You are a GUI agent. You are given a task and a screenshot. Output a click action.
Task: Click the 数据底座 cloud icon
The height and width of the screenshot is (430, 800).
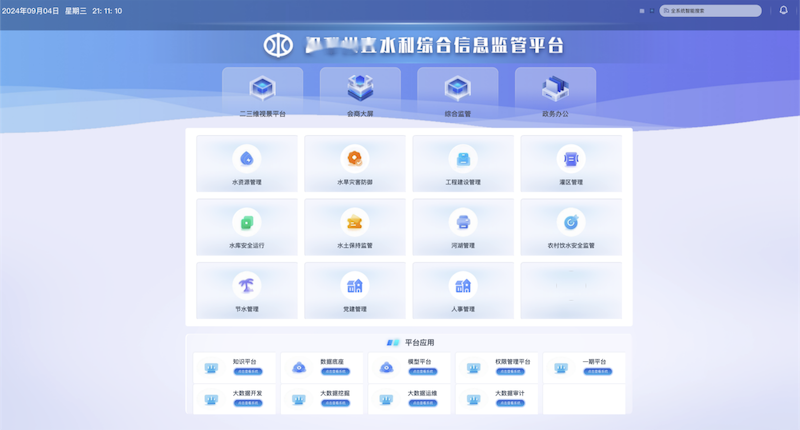(299, 368)
